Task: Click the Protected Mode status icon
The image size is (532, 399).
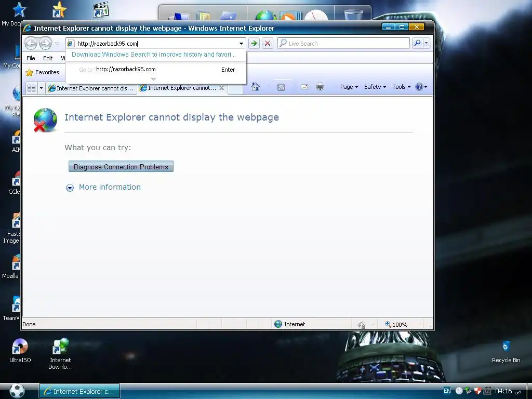Action: pyautogui.click(x=362, y=325)
